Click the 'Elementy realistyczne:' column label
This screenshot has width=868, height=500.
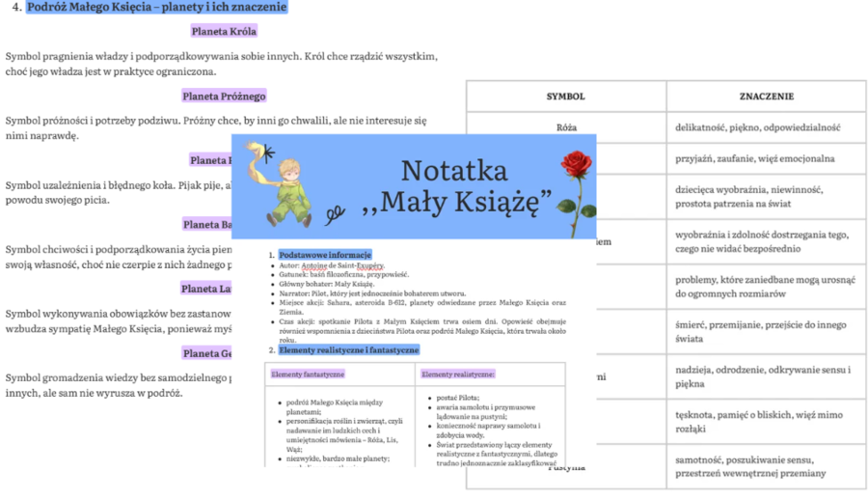coord(458,375)
